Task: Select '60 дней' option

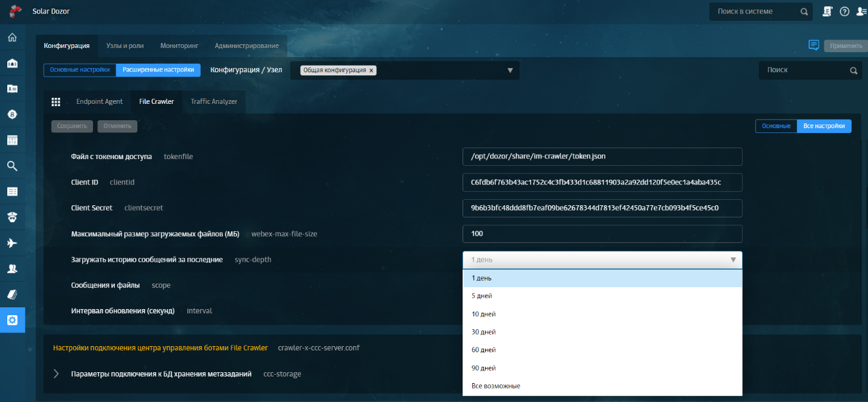Action: (602, 350)
